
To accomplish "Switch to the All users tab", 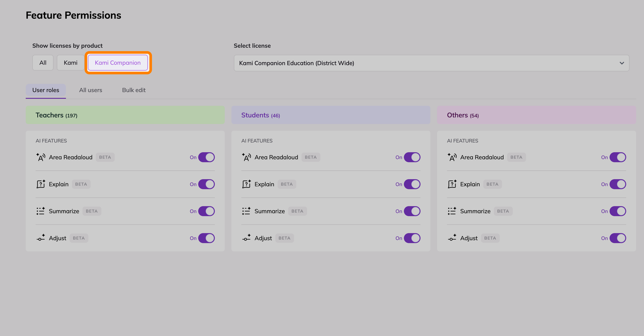I will 90,90.
